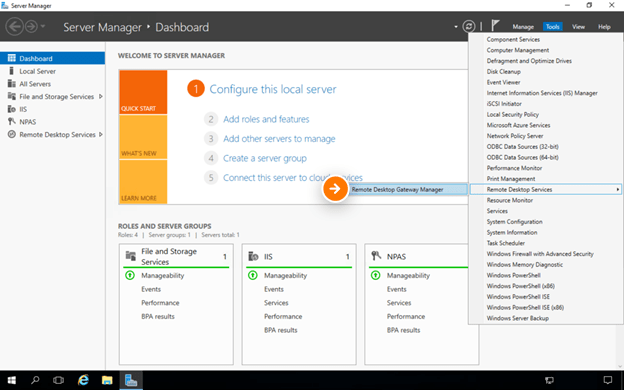Open the notifications flag icon
Image resolution: width=624 pixels, height=390 pixels.
coord(495,26)
